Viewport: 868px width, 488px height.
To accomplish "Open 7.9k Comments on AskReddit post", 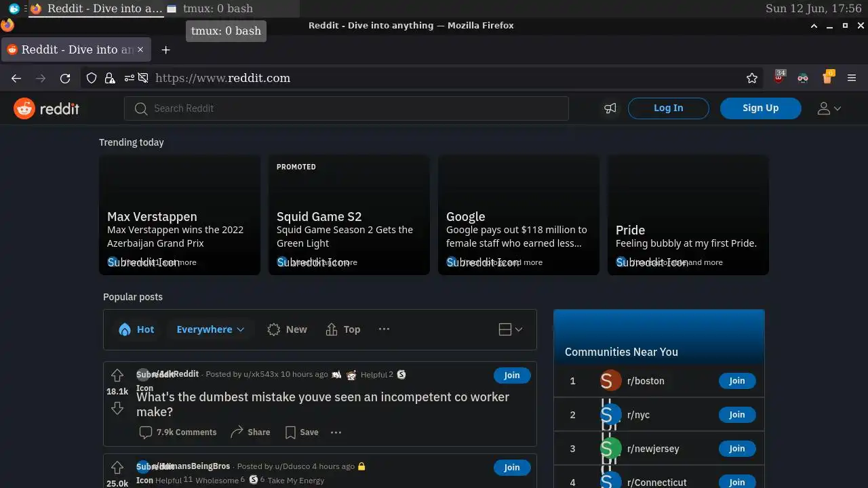I will [x=178, y=432].
